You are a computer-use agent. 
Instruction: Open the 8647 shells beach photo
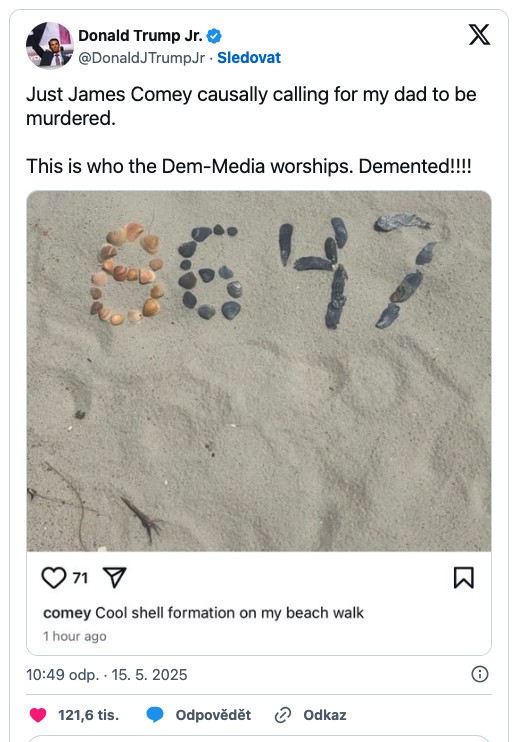259,371
